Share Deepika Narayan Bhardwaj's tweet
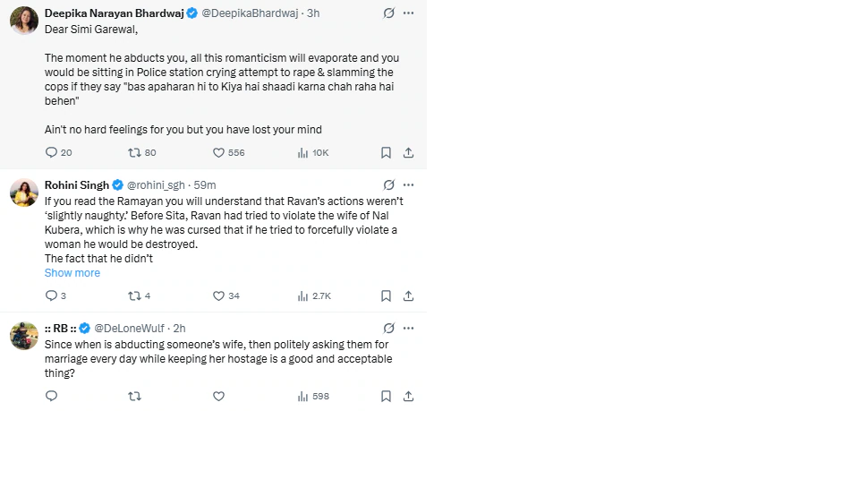The width and height of the screenshot is (868, 488). (408, 153)
